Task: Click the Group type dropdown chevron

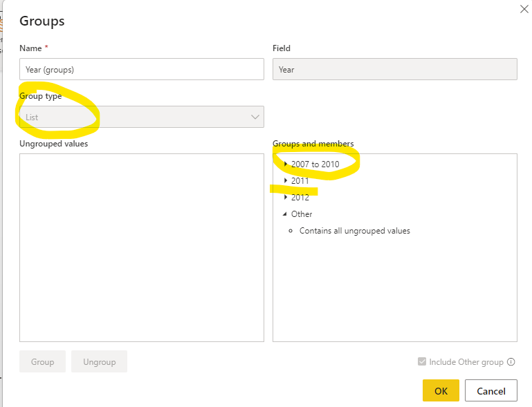Action: [x=255, y=117]
